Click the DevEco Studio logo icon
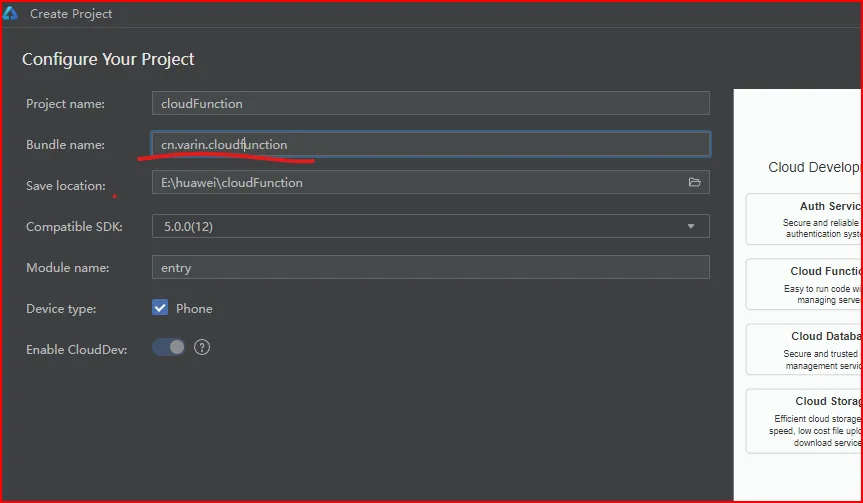 [x=10, y=13]
